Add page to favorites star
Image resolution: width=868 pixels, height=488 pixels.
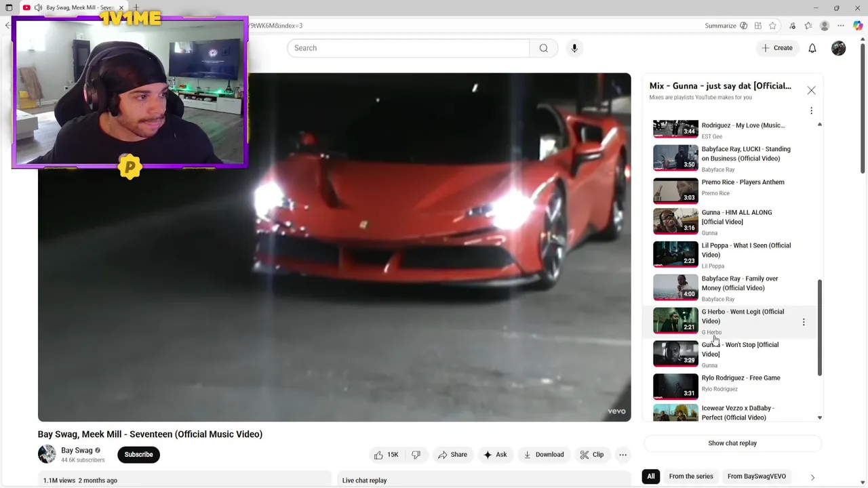click(x=773, y=26)
